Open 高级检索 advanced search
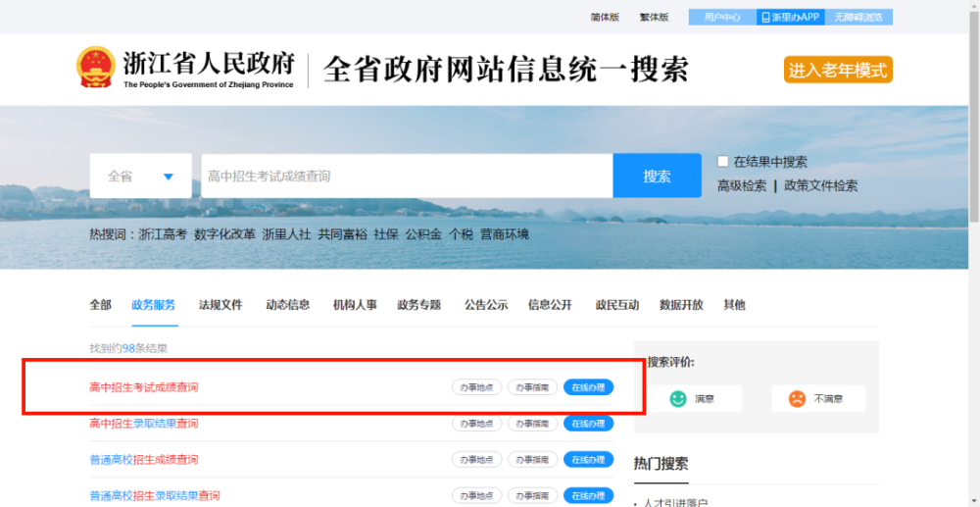 click(x=742, y=185)
